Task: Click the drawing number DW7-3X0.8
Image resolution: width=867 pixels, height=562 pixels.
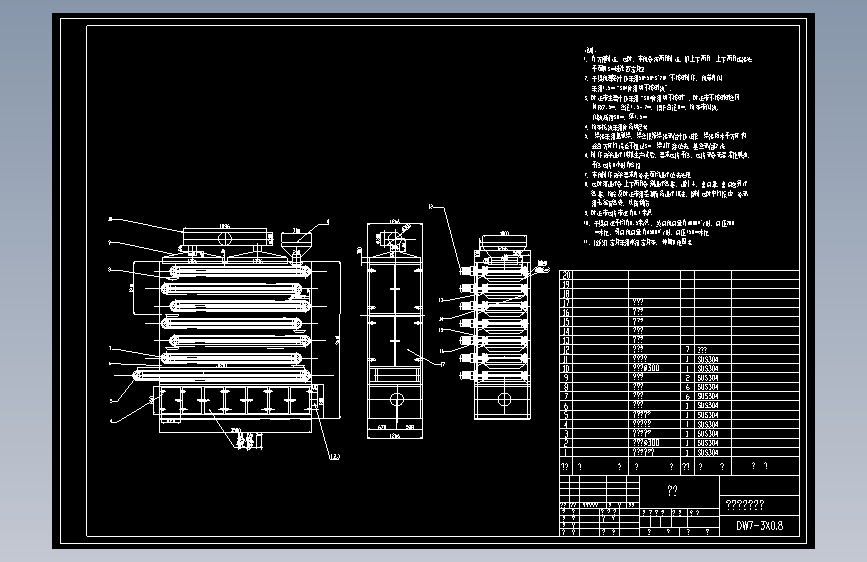Action: [759, 525]
